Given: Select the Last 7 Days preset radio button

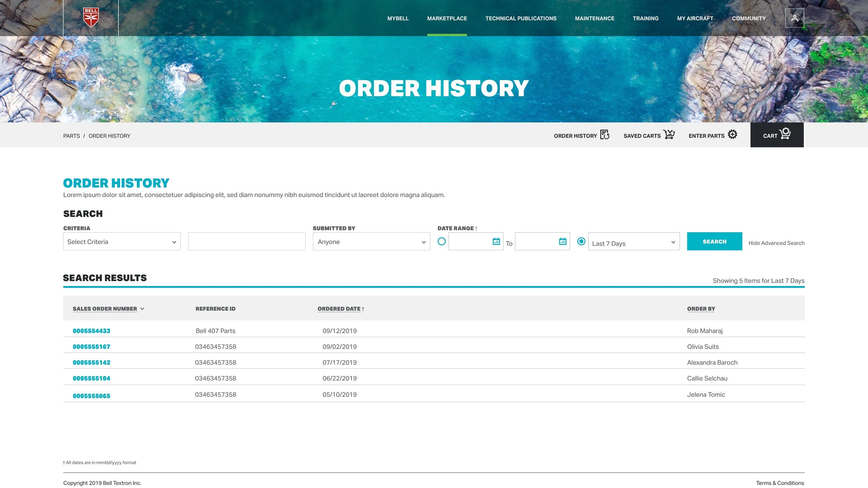Looking at the screenshot, I should pos(581,241).
